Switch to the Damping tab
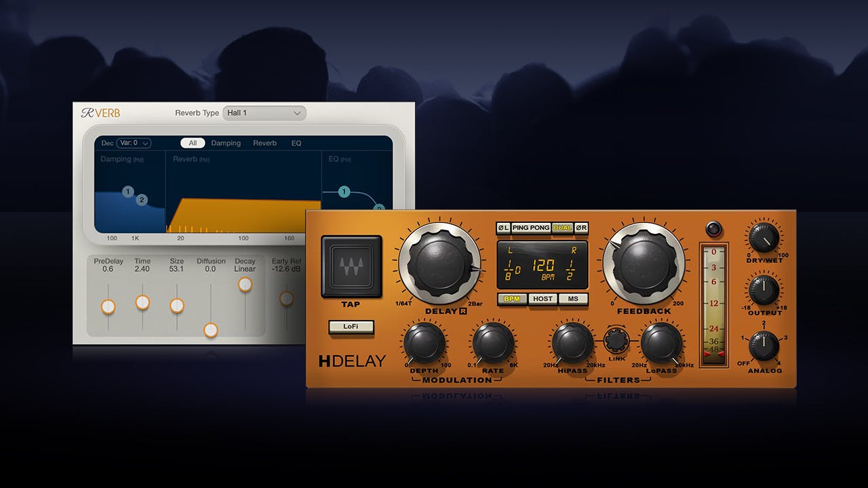868x488 pixels. point(226,143)
